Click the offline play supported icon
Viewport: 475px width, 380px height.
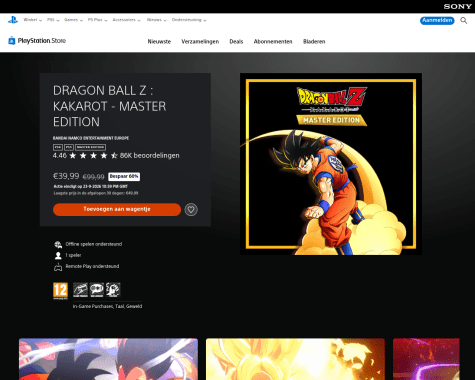tap(58, 245)
